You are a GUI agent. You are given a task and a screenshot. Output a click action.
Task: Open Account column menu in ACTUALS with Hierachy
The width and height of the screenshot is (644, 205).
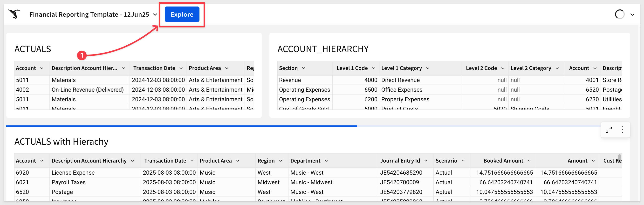tap(42, 161)
